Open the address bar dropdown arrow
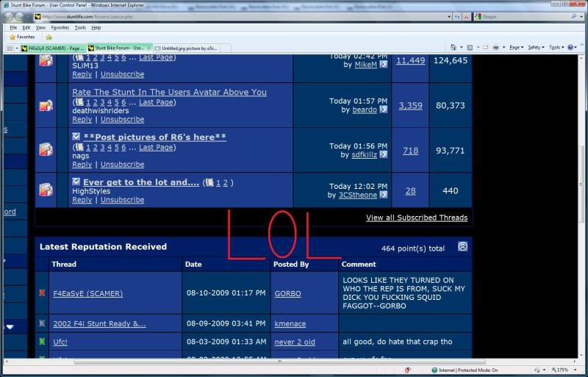 click(449, 17)
